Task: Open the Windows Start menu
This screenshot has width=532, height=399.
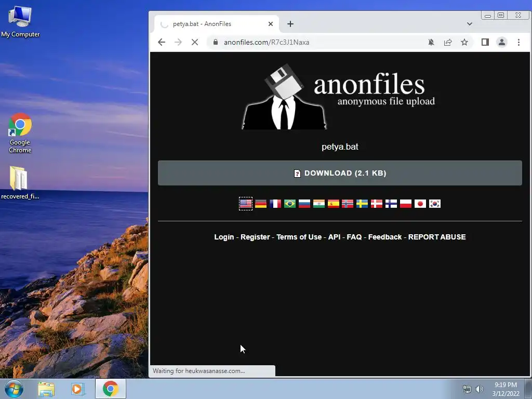Action: [x=14, y=389]
